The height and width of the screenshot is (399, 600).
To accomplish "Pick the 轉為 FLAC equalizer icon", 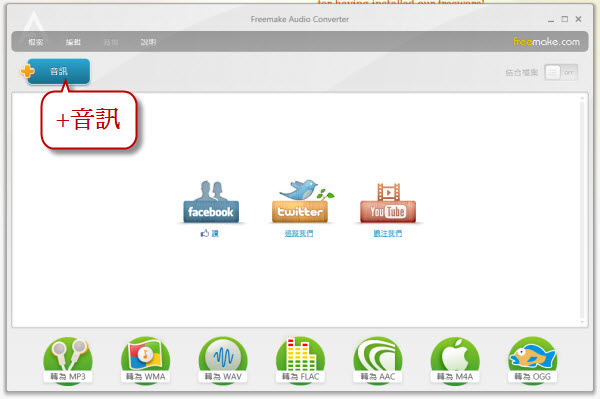I will click(x=300, y=360).
